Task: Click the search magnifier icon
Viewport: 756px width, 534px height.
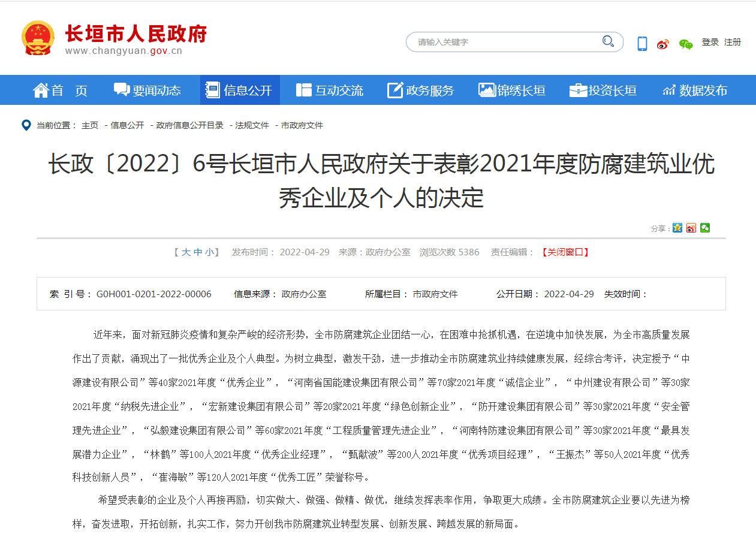Action: tap(608, 41)
